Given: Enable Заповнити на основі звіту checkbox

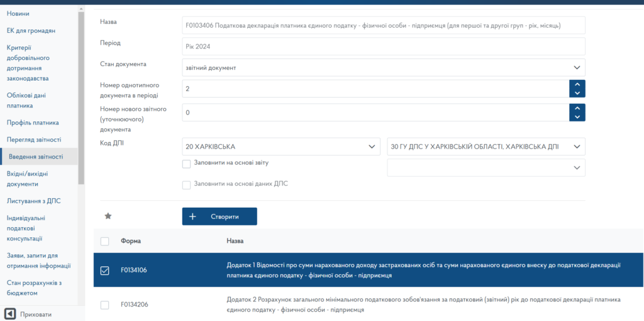Looking at the screenshot, I should coord(186,164).
